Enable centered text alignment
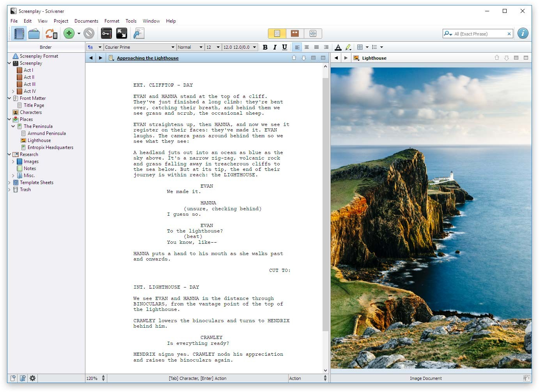 click(307, 47)
